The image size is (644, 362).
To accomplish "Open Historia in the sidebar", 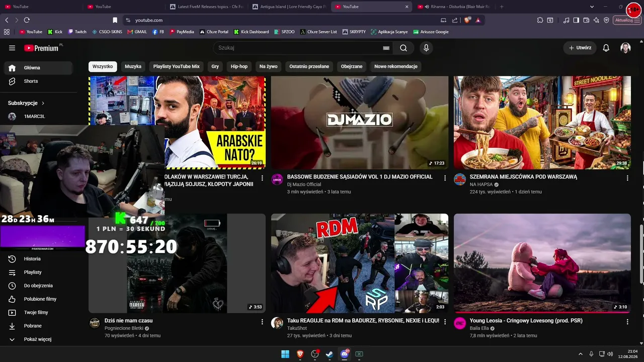I will [x=38, y=259].
